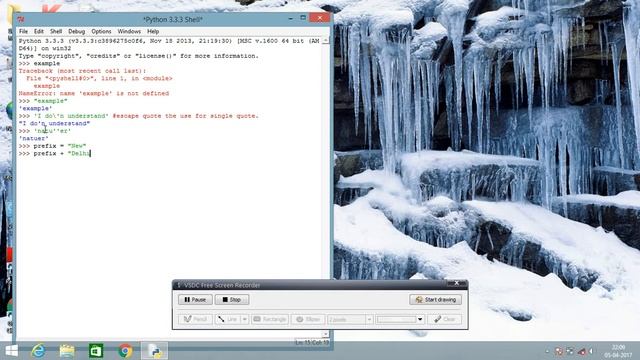640x360 pixels.
Task: Minimize the Python 3.3.3 Shell window
Action: (x=290, y=18)
